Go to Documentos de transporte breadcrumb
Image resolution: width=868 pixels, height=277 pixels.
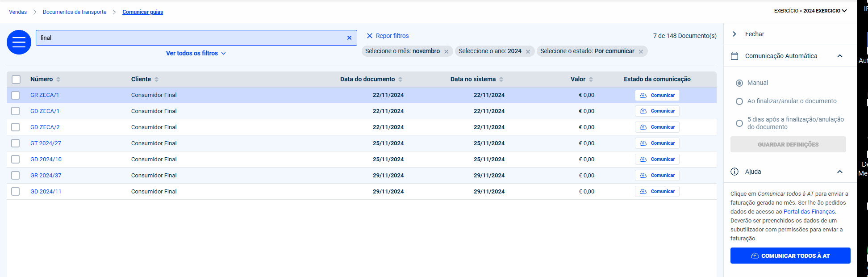[x=75, y=12]
